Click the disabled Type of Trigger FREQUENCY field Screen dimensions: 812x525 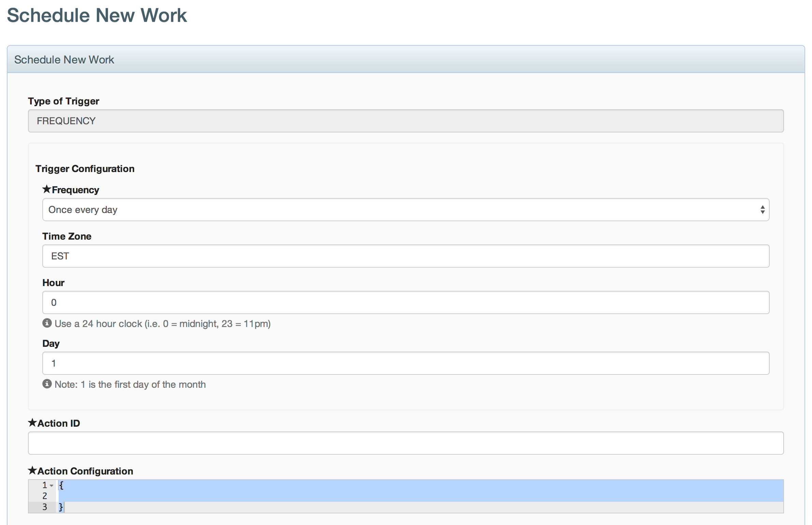(x=405, y=121)
